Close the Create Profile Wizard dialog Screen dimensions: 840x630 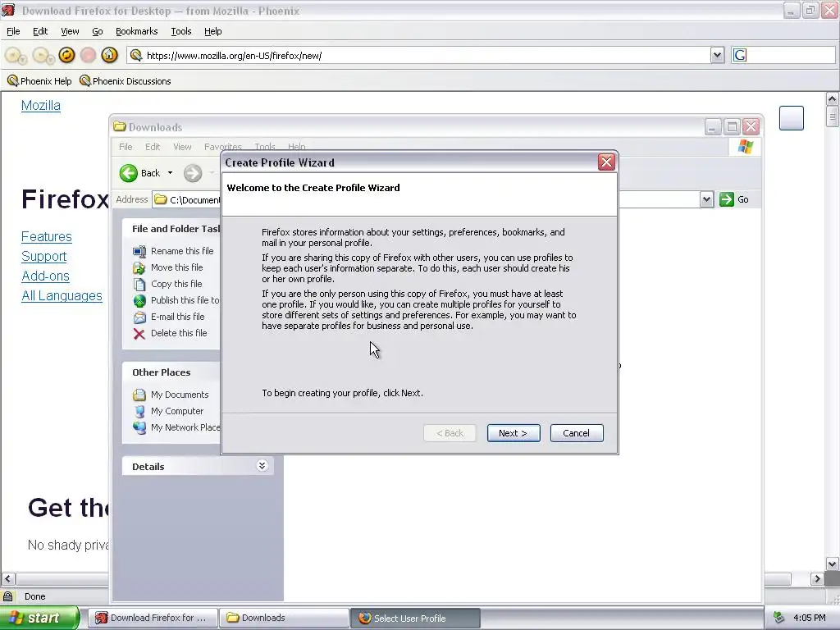[606, 162]
